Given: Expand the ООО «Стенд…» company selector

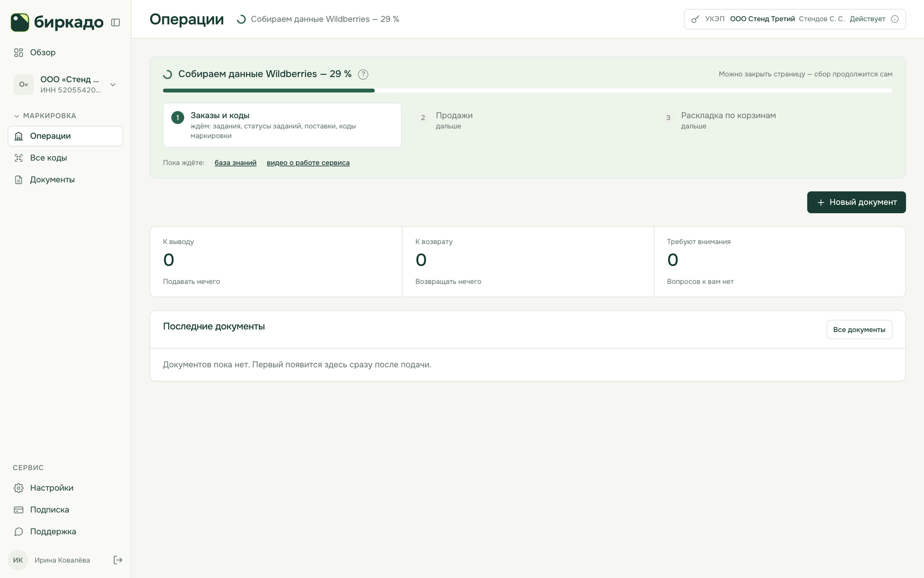Looking at the screenshot, I should (65, 85).
